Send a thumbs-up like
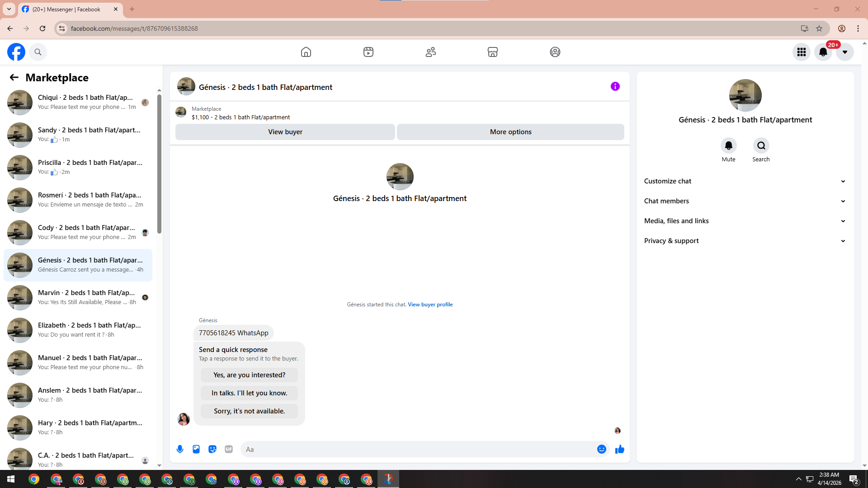The image size is (868, 488). (619, 449)
